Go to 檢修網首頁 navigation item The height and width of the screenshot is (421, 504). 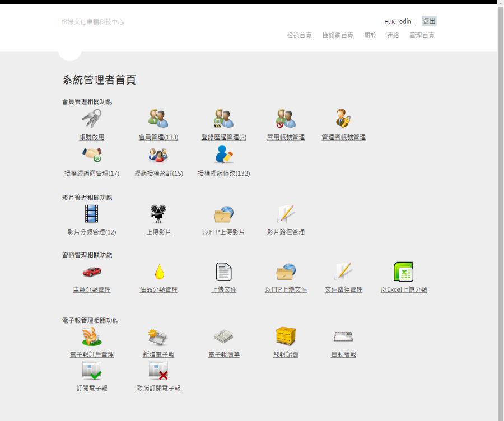click(x=338, y=35)
